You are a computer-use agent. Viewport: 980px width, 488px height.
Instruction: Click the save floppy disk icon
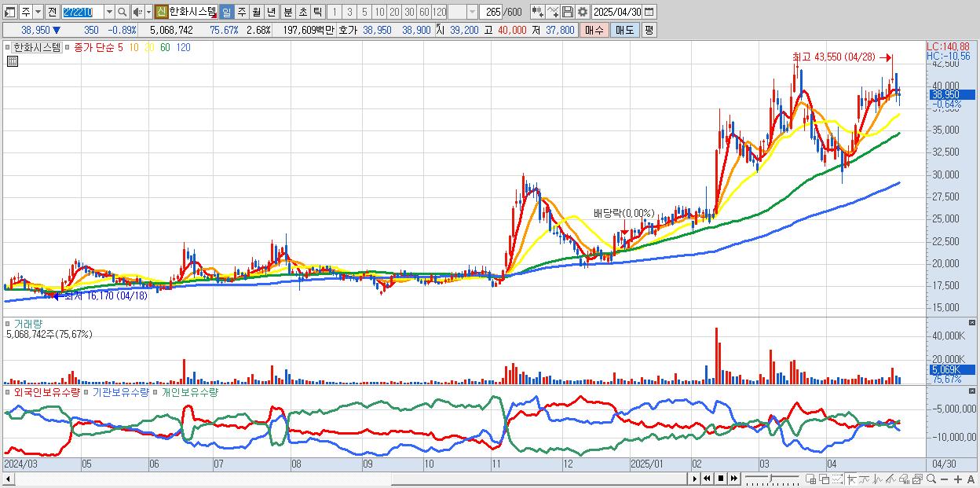(x=568, y=12)
